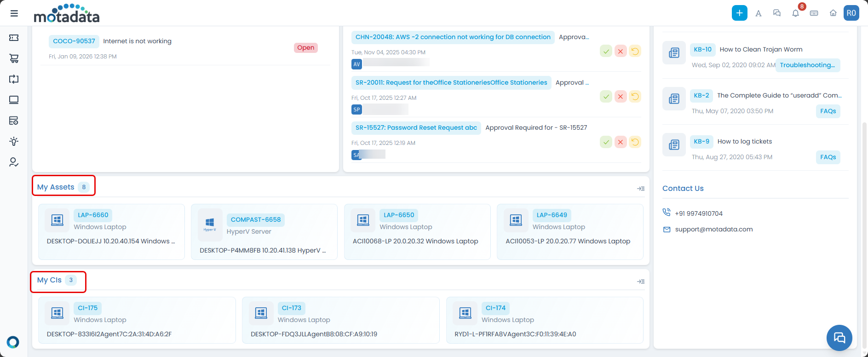Click the FAQs tag on KB-2
Viewport: 868px width, 357px height.
[828, 111]
